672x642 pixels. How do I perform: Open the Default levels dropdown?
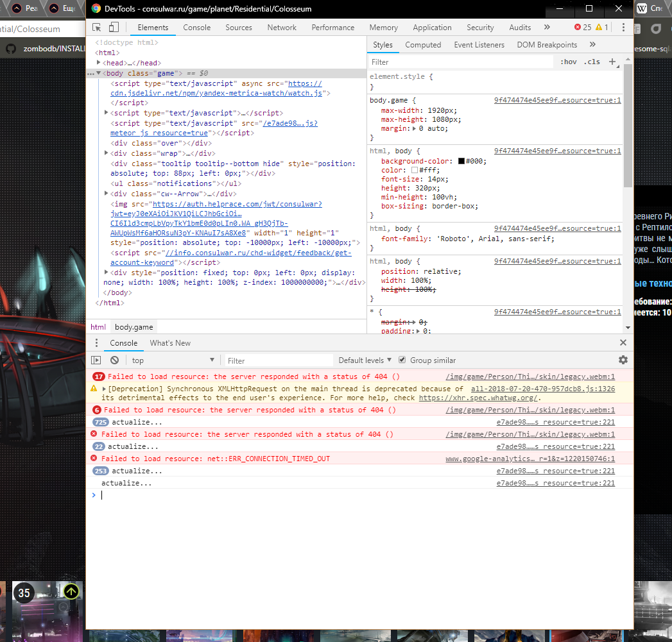tap(365, 360)
